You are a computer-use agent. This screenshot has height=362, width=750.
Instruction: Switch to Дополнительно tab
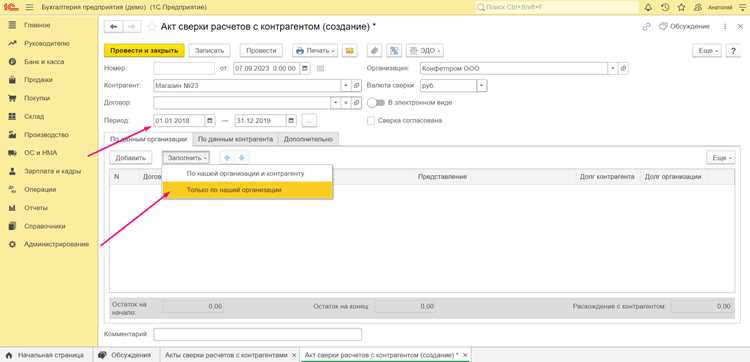point(308,139)
